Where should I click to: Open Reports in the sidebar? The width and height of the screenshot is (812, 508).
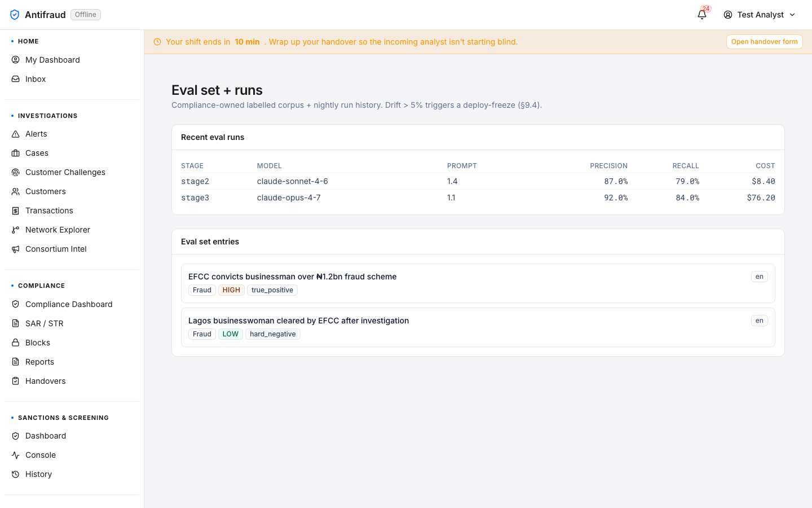pyautogui.click(x=72, y=362)
